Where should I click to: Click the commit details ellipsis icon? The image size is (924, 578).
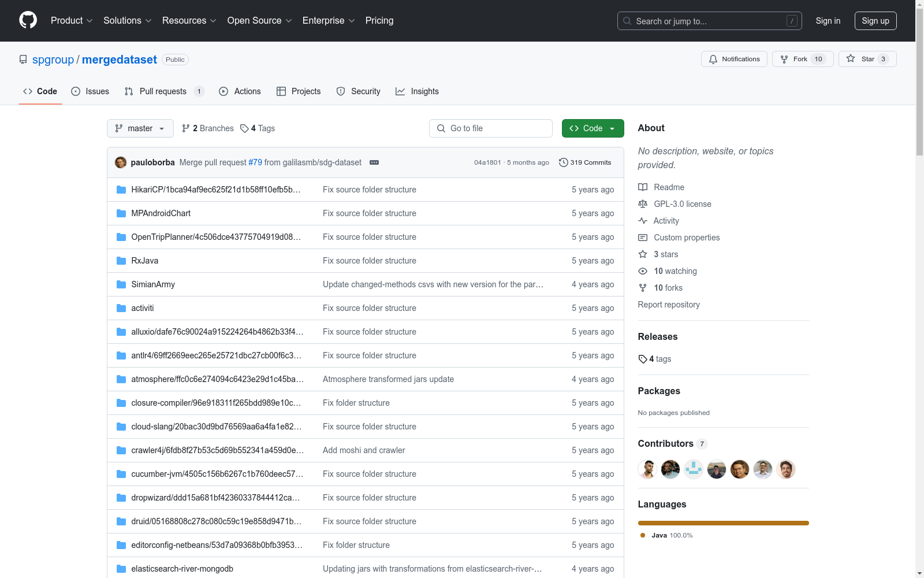(x=374, y=162)
